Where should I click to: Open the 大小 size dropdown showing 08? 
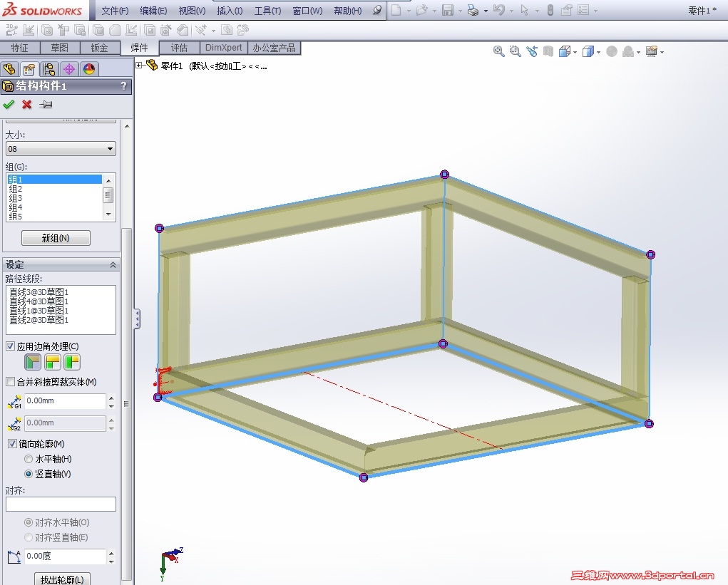coord(61,149)
